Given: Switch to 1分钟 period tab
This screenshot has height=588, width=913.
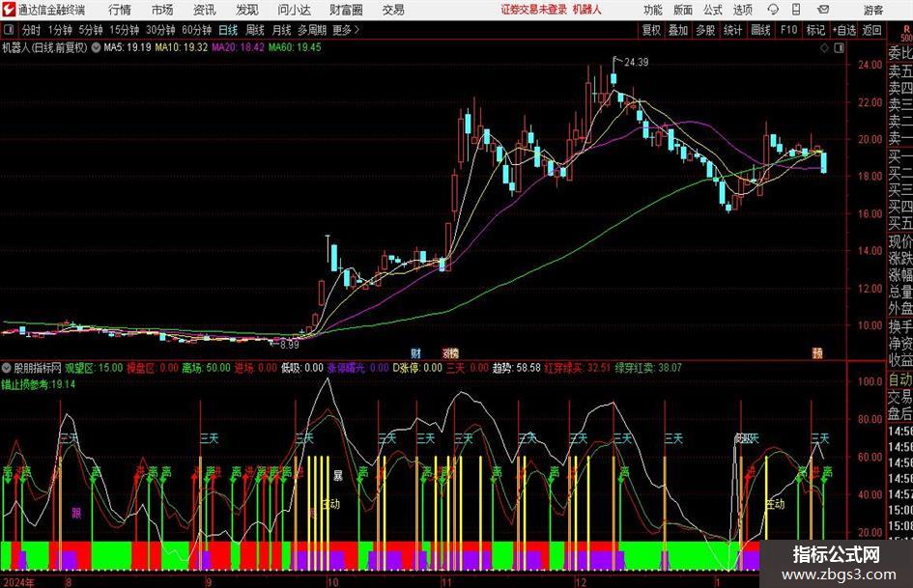Looking at the screenshot, I should 60,30.
